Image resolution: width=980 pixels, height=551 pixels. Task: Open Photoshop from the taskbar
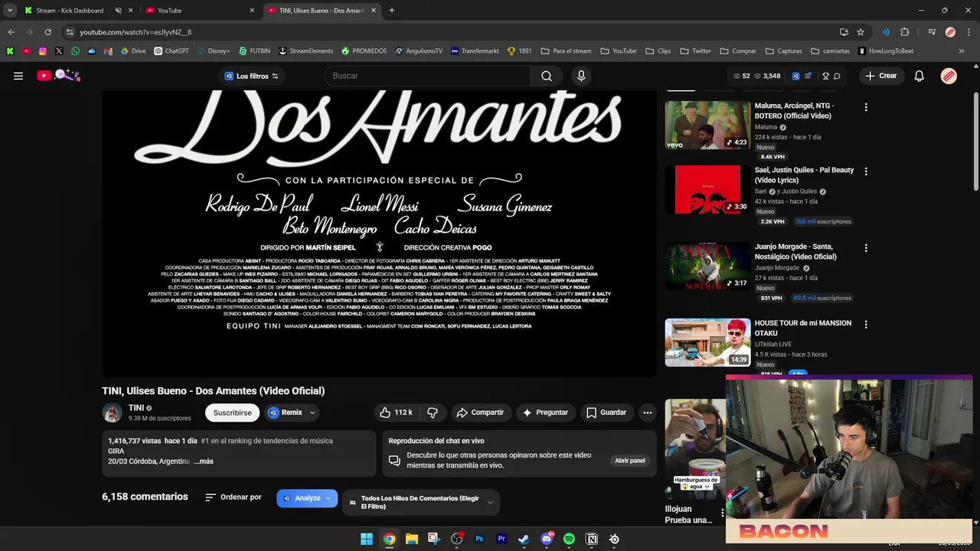click(479, 539)
